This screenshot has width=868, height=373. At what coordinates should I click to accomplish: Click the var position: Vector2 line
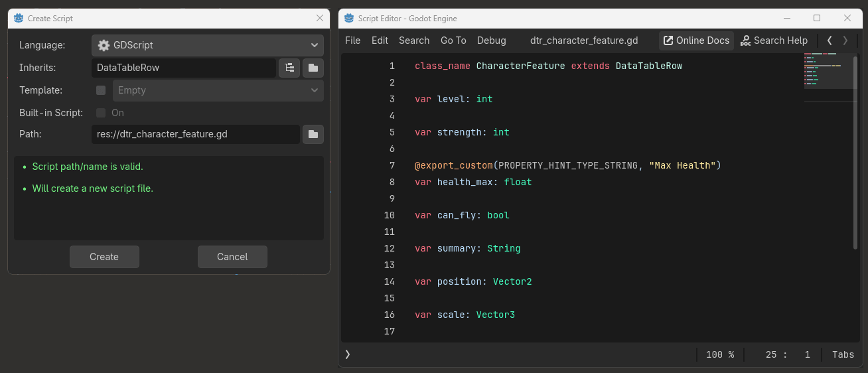coord(473,281)
